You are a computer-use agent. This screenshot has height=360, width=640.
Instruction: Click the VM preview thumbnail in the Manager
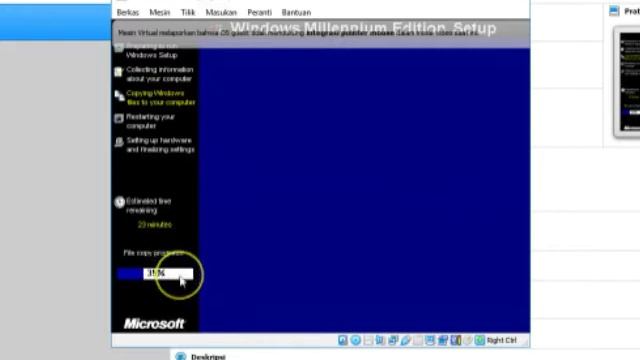click(627, 82)
